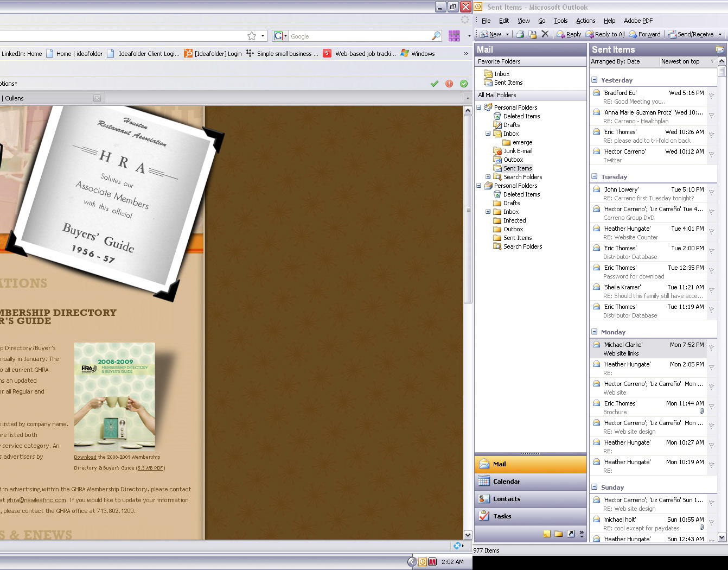The image size is (728, 570).
Task: Click the Print icon in Outlook toolbar
Action: point(520,34)
